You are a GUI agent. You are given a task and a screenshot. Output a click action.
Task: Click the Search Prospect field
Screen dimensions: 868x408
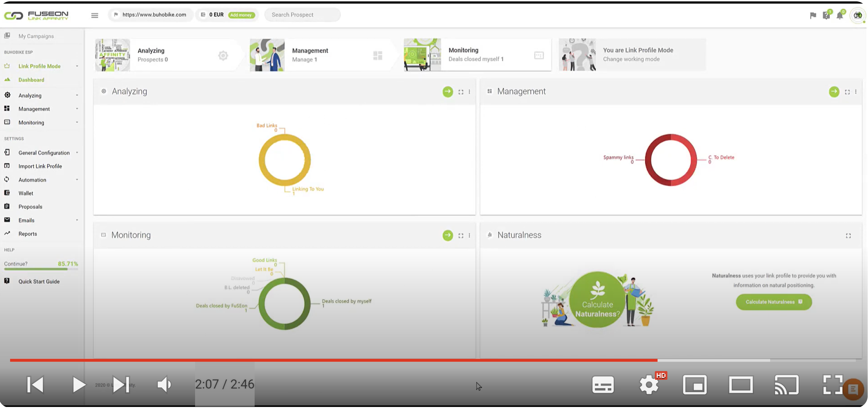click(302, 15)
